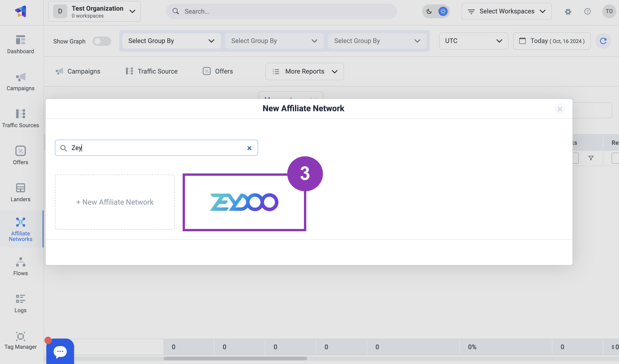The width and height of the screenshot is (619, 364).
Task: Open the Dashboard sidebar item
Action: 21,44
